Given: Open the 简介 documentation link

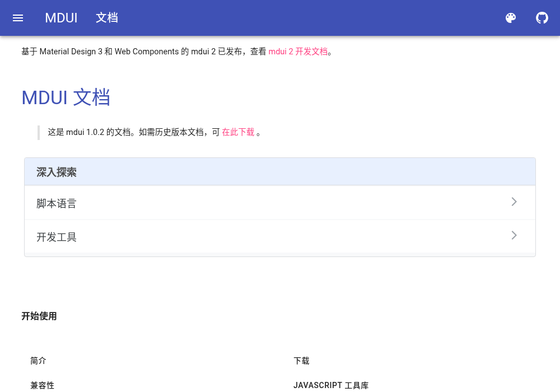Looking at the screenshot, I should point(38,361).
